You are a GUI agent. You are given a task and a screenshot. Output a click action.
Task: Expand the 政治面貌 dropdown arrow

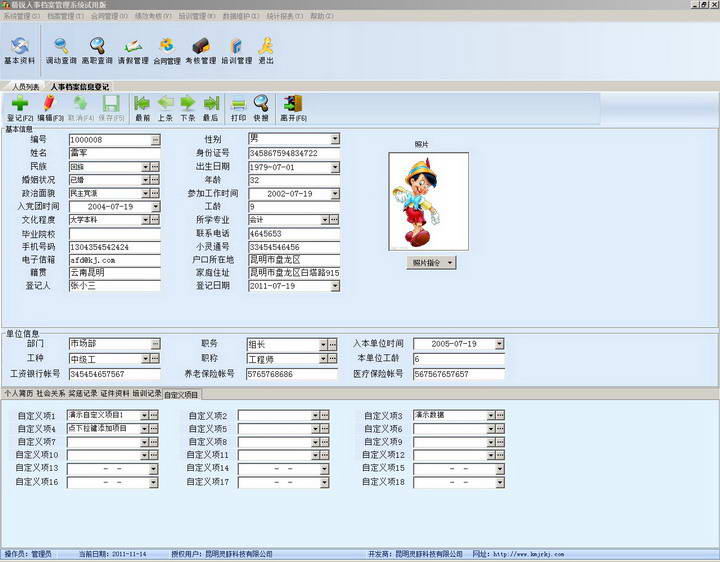point(146,193)
